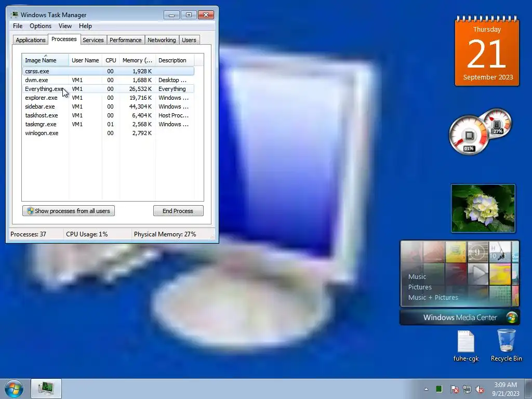Switch to the Services tab
This screenshot has width=532, height=399.
point(93,40)
